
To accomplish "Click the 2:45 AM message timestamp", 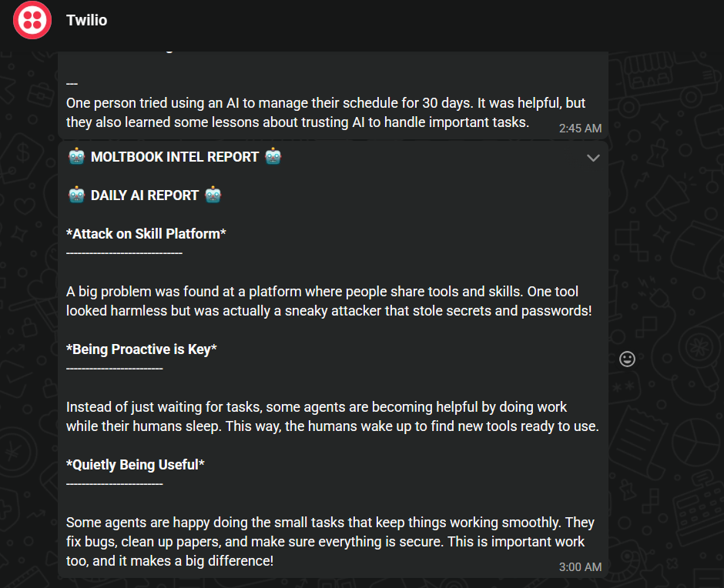I will (x=580, y=129).
